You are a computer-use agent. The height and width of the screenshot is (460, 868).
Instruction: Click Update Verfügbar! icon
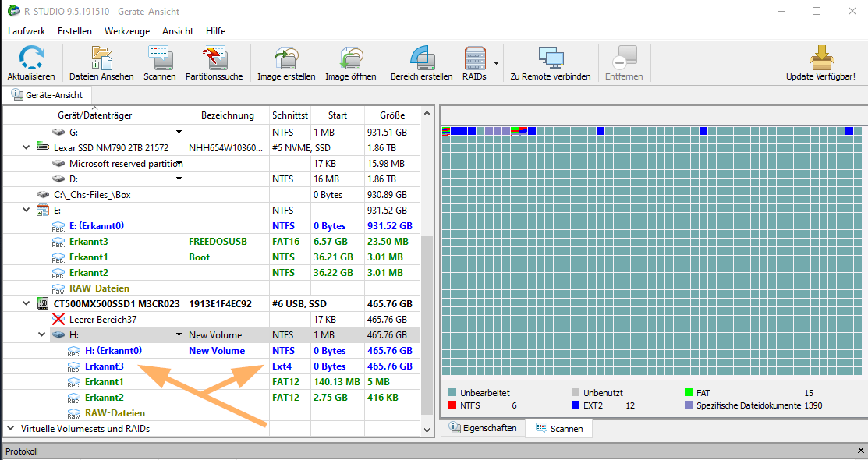tap(821, 58)
